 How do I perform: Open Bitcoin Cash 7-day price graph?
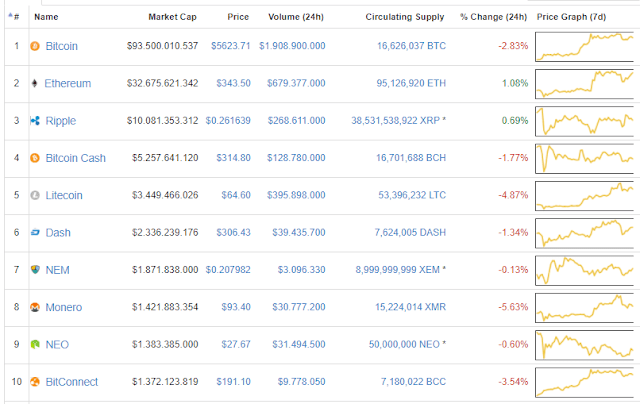(x=584, y=159)
